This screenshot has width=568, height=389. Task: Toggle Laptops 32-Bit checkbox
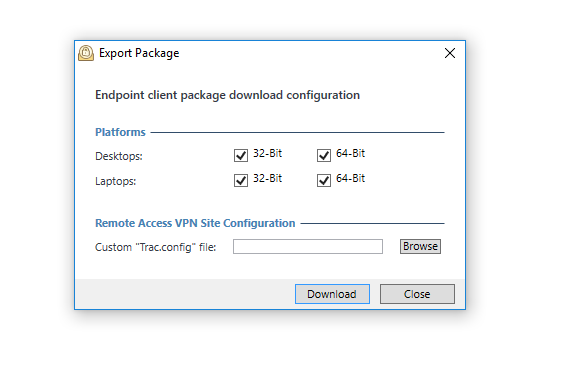[241, 180]
